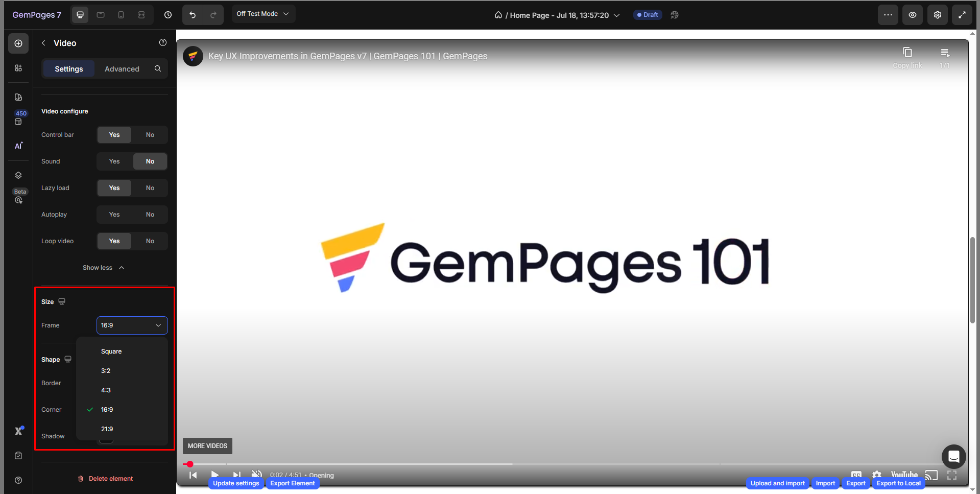
Task: Open the YouTube logo link
Action: 904,475
